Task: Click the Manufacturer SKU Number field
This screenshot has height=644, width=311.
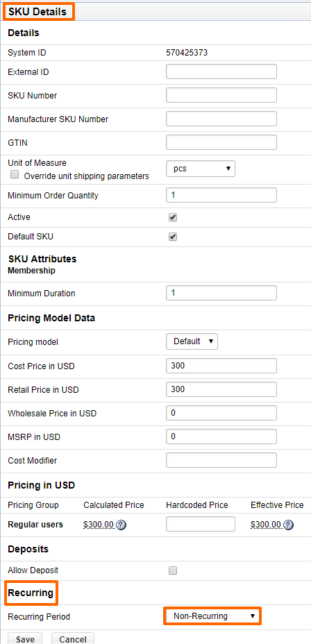Action: (x=221, y=119)
